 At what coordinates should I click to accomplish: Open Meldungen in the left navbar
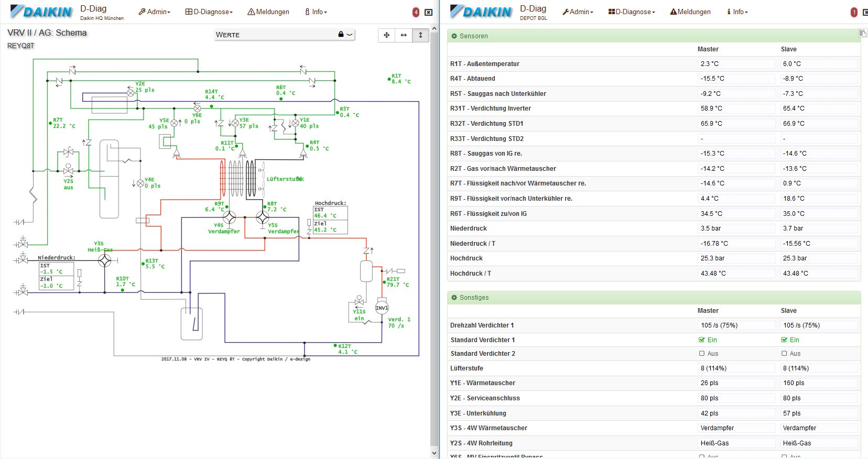point(268,12)
